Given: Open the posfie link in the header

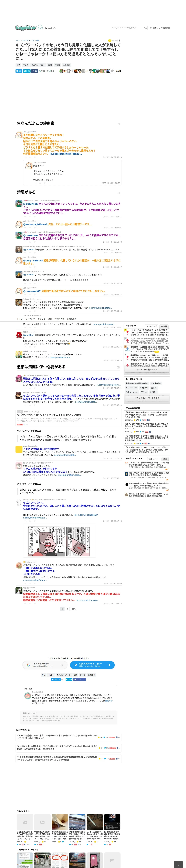Looking at the screenshot, I should coord(50,28).
